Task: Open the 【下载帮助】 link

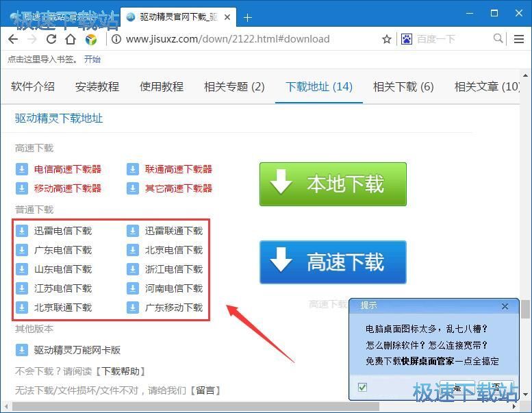Action: (x=121, y=371)
